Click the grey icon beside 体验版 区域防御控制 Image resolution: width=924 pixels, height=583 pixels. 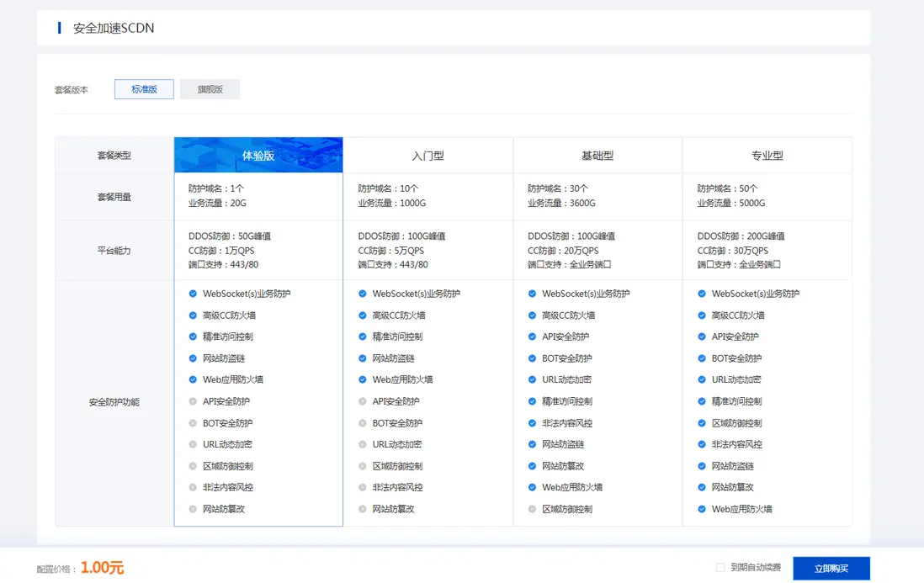coord(193,466)
